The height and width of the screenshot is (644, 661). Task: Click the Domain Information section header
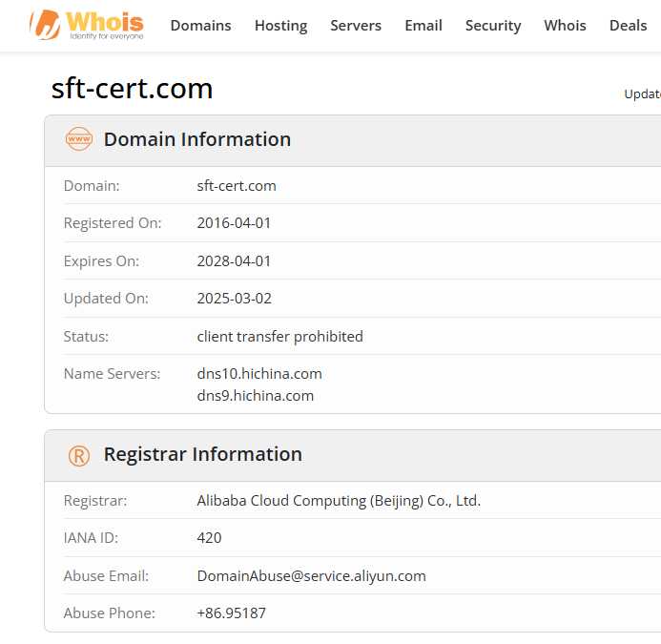[196, 139]
